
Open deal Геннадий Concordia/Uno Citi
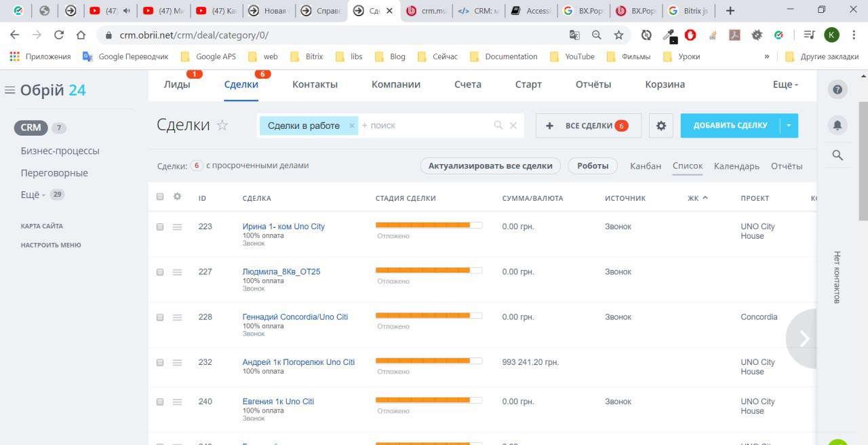(295, 317)
